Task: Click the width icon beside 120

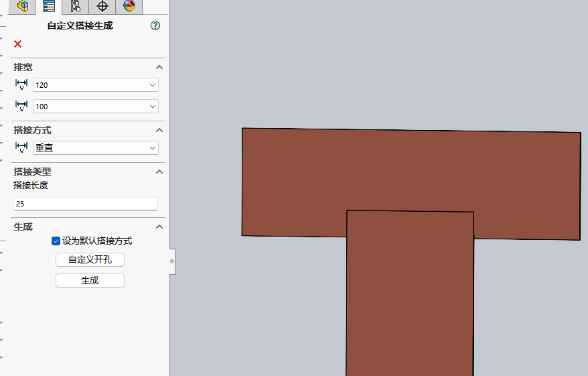Action: [x=21, y=84]
